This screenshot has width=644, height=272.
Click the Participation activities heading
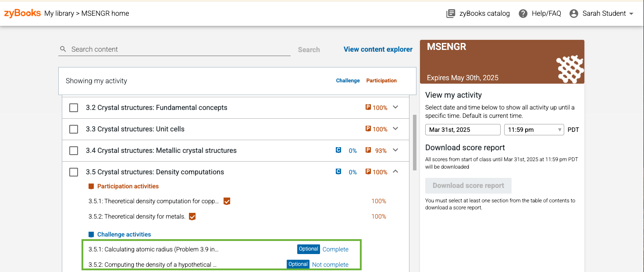point(128,186)
